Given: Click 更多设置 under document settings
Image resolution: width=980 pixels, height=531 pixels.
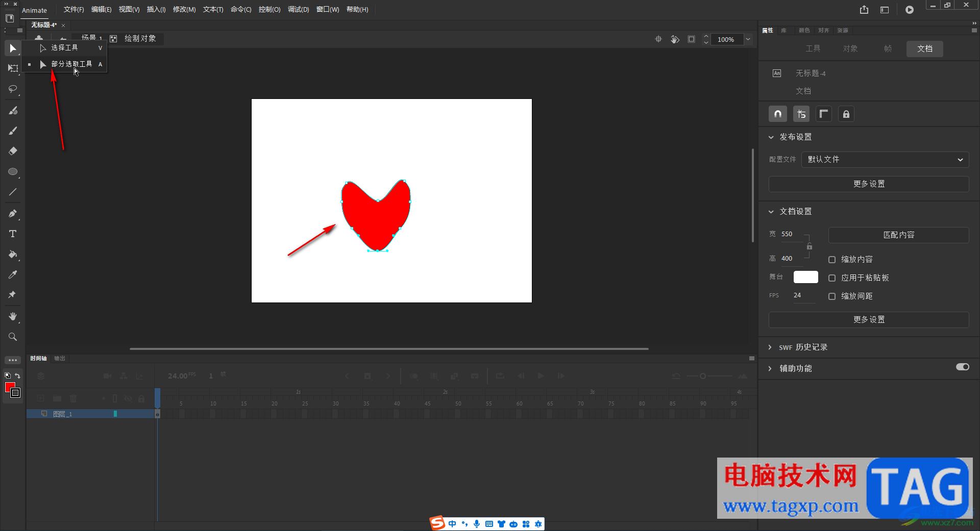Looking at the screenshot, I should (869, 320).
